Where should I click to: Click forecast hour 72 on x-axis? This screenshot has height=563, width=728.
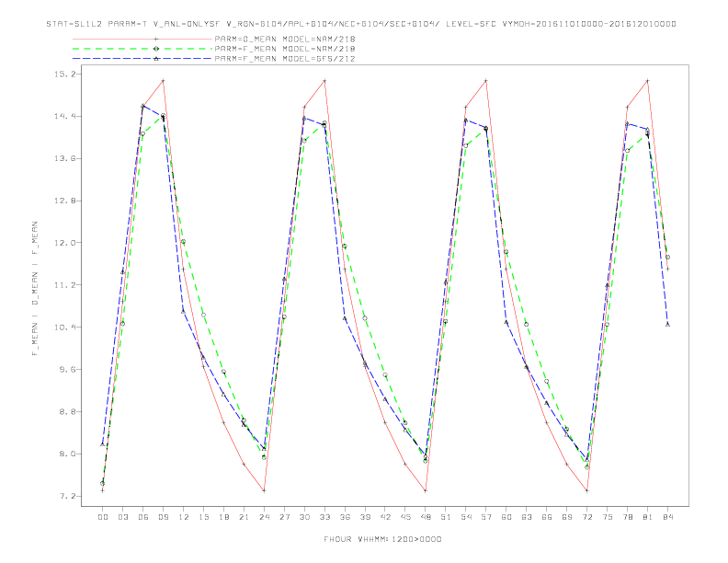coord(587,517)
